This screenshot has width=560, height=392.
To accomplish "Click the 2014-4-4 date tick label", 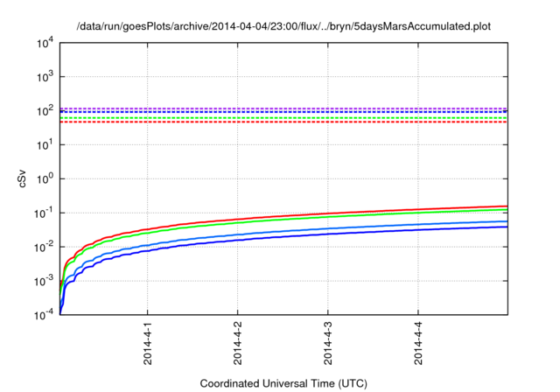I will tap(418, 343).
